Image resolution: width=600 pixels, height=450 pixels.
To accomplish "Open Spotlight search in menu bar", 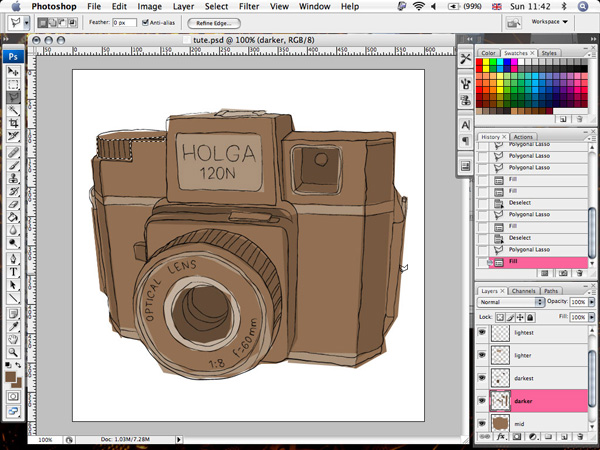I will pyautogui.click(x=583, y=6).
